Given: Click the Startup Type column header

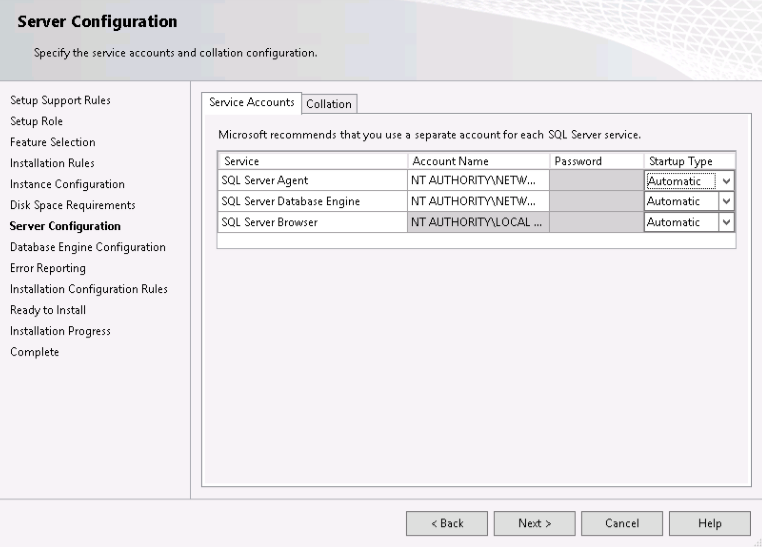Looking at the screenshot, I should click(x=690, y=161).
